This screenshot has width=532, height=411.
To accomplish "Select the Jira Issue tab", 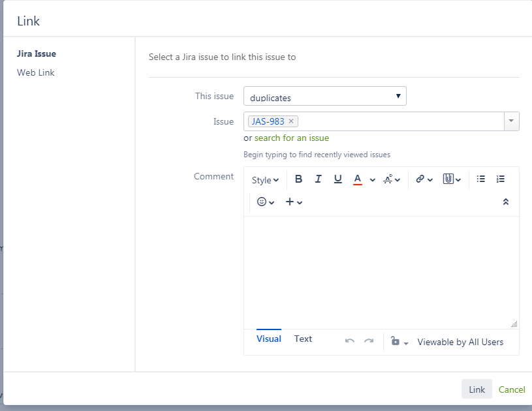I will (x=37, y=54).
